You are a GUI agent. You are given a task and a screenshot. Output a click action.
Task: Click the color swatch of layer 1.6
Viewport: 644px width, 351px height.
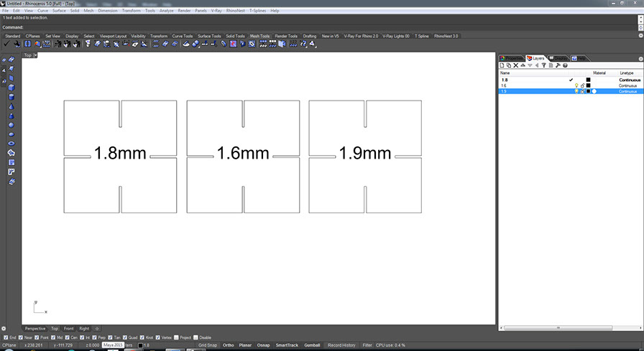(588, 85)
